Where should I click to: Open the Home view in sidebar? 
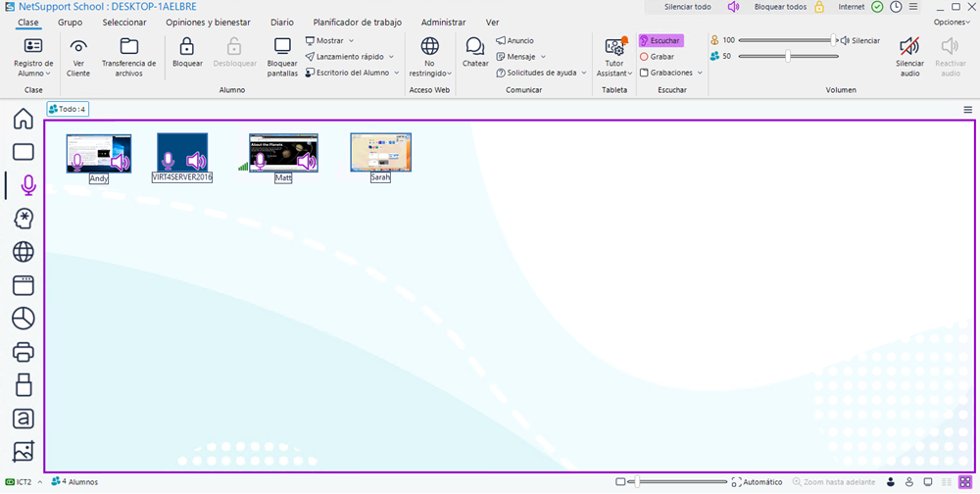click(24, 119)
